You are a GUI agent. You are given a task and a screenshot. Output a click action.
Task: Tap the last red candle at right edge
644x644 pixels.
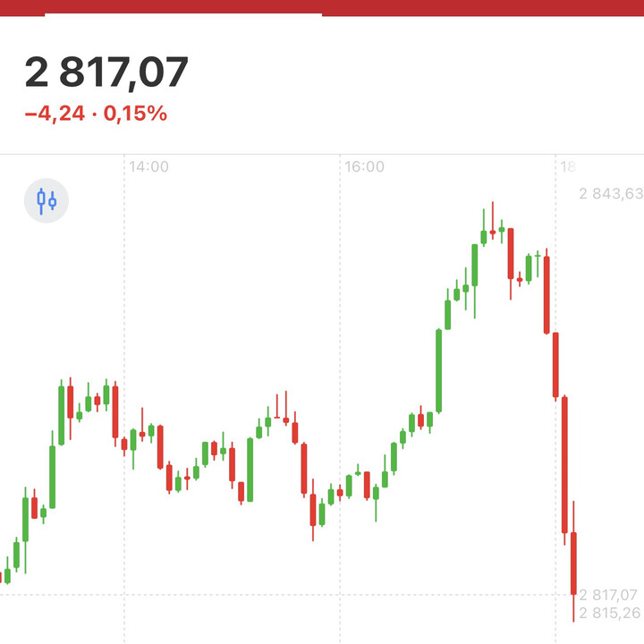[x=574, y=563]
